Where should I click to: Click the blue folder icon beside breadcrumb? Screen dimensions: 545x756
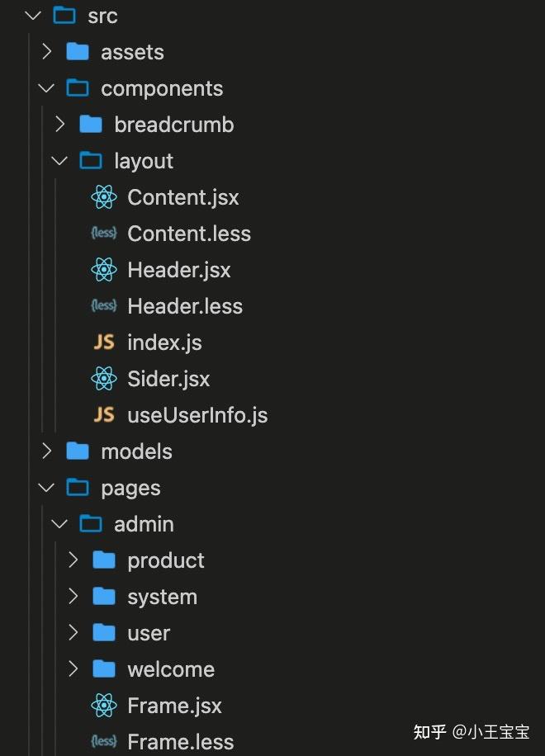[91, 125]
